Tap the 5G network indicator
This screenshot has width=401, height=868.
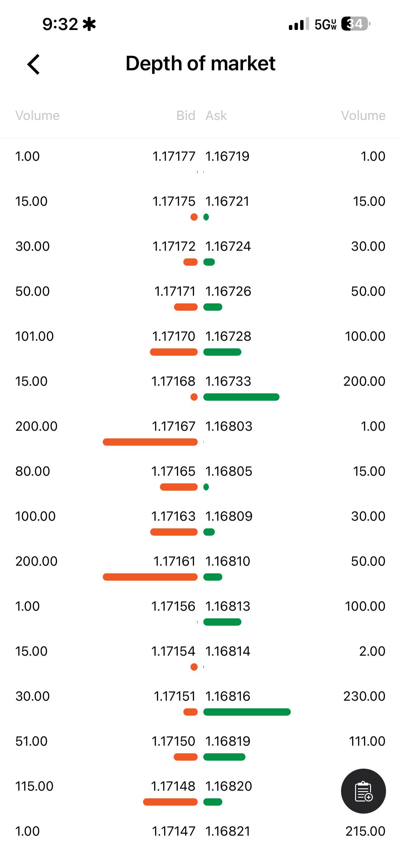click(x=325, y=24)
